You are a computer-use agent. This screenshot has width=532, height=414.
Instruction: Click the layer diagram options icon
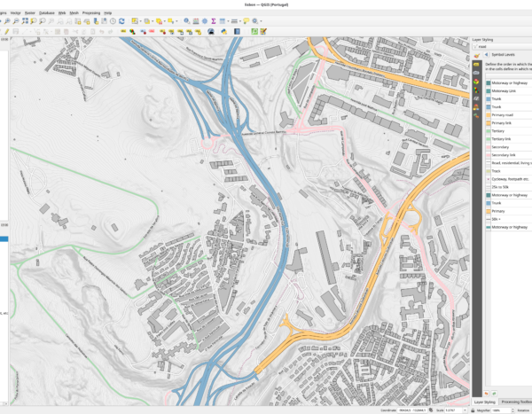tap(132, 32)
